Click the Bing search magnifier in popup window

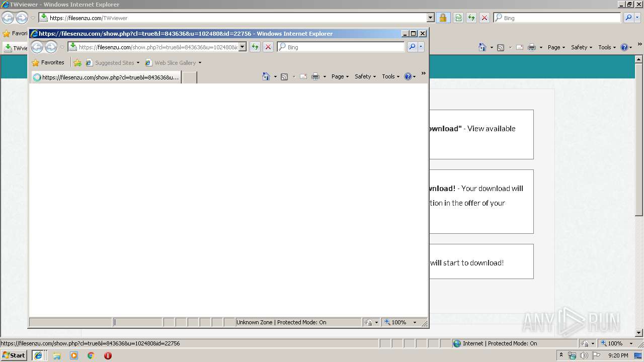pyautogui.click(x=412, y=47)
